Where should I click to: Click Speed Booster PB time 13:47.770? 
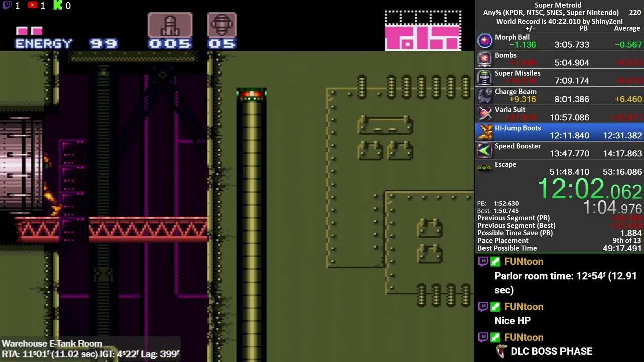(x=570, y=154)
